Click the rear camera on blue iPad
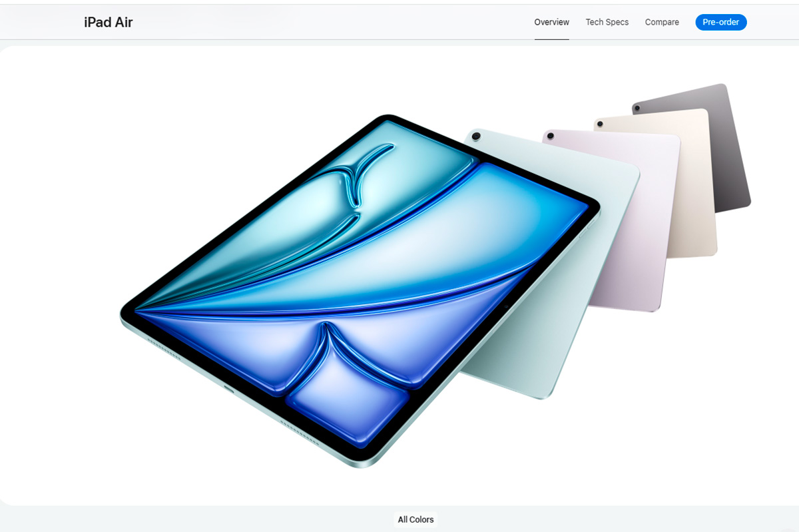Image resolution: width=799 pixels, height=532 pixels. point(475,136)
